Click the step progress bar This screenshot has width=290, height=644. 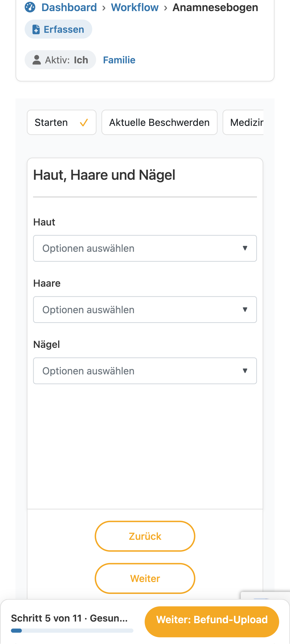tap(72, 630)
